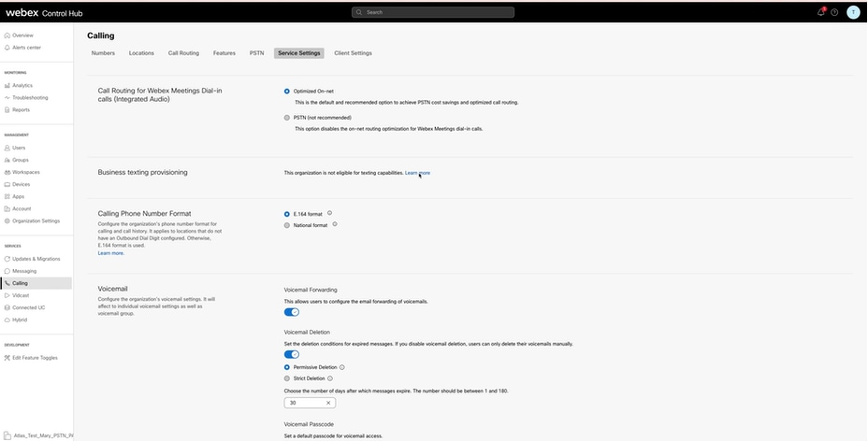
Task: Click the Connected UC icon
Action: tap(7, 307)
